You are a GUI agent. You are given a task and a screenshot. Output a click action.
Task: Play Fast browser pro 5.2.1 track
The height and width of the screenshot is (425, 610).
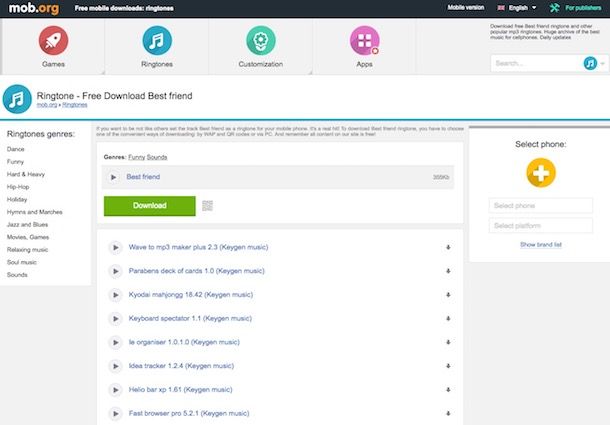pos(116,413)
